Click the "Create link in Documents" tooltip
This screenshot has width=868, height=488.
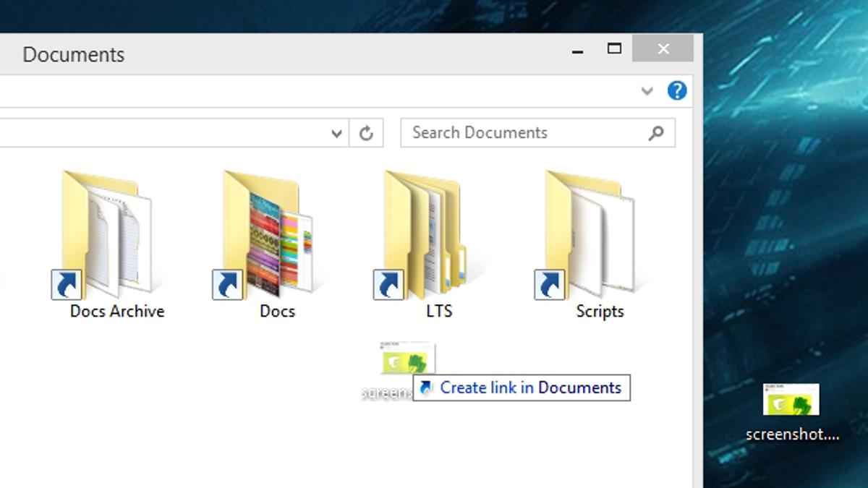coord(522,388)
